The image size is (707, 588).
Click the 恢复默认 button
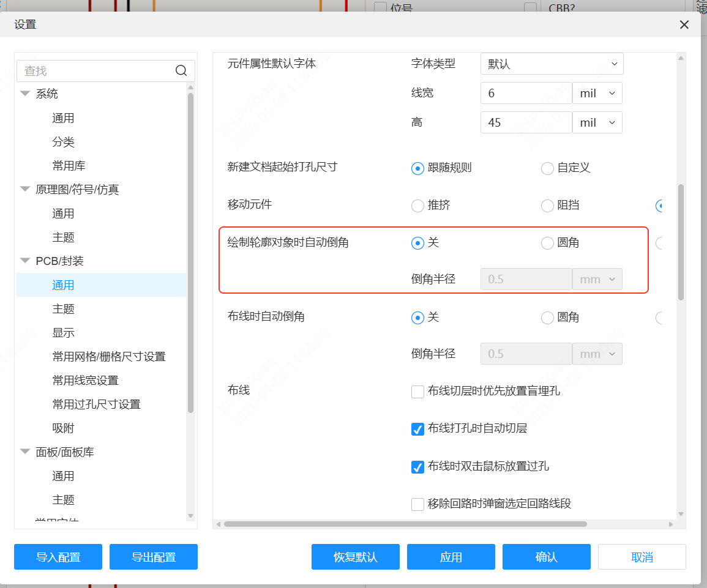(355, 557)
